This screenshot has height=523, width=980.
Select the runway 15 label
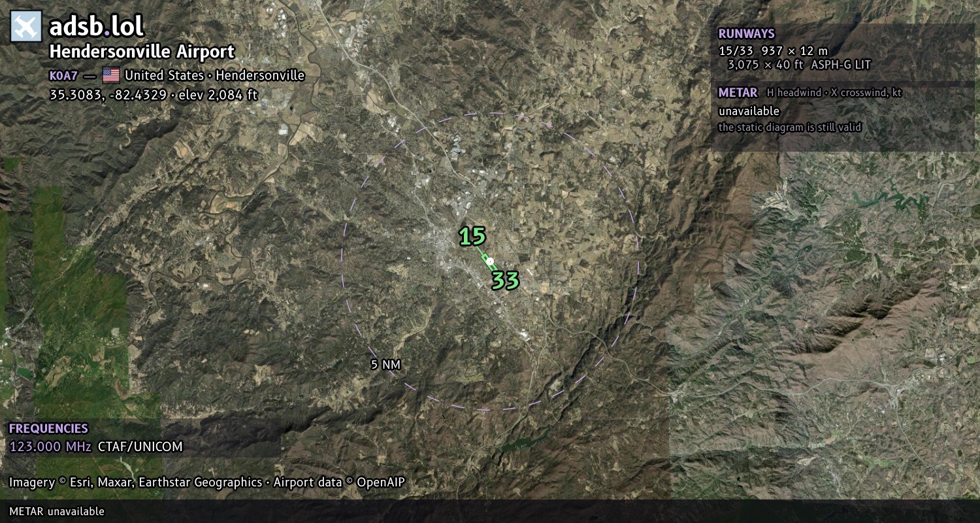[x=472, y=237]
